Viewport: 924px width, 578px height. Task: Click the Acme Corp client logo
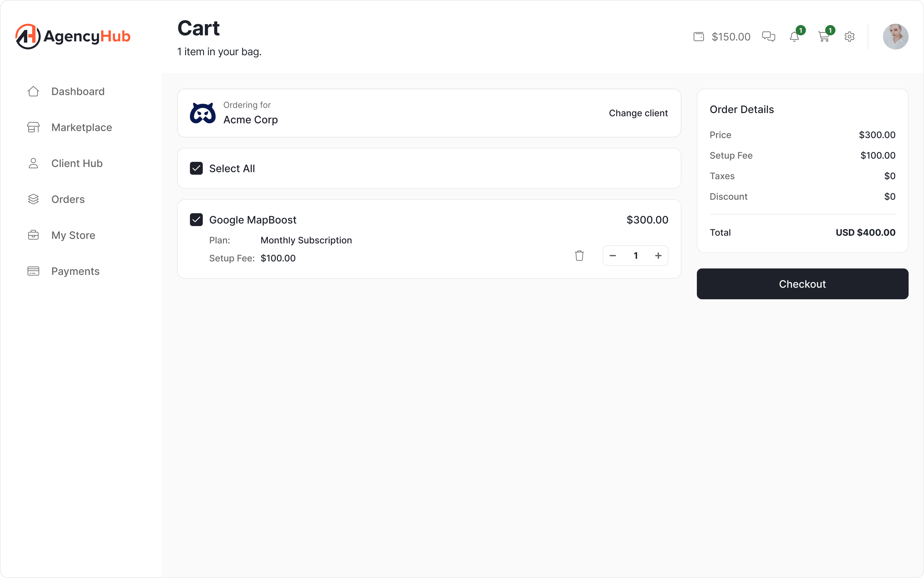pos(203,113)
